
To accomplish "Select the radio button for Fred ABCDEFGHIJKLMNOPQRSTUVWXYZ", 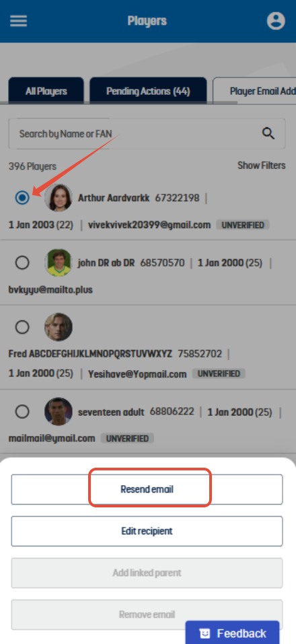I will [x=22, y=327].
